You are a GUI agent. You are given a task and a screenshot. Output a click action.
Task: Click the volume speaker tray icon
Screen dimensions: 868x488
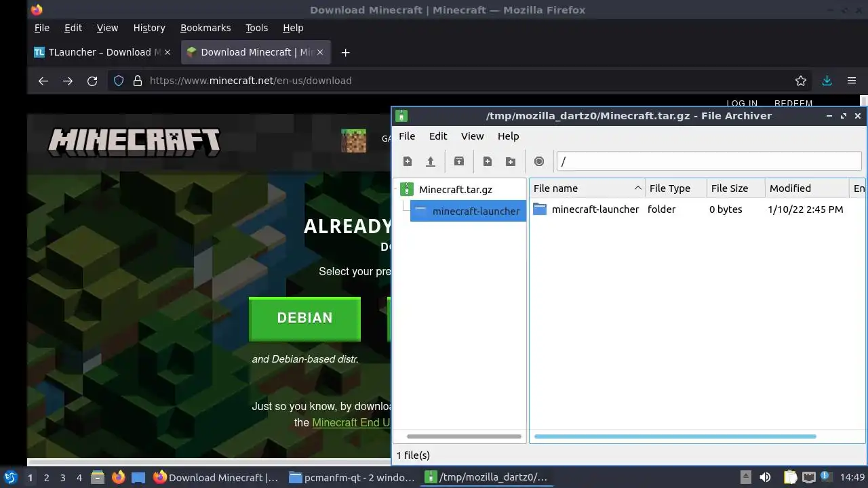click(765, 477)
